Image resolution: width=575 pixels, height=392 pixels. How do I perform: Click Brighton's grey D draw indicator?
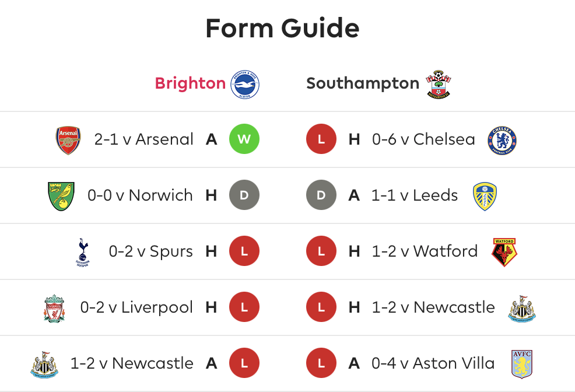click(x=244, y=195)
